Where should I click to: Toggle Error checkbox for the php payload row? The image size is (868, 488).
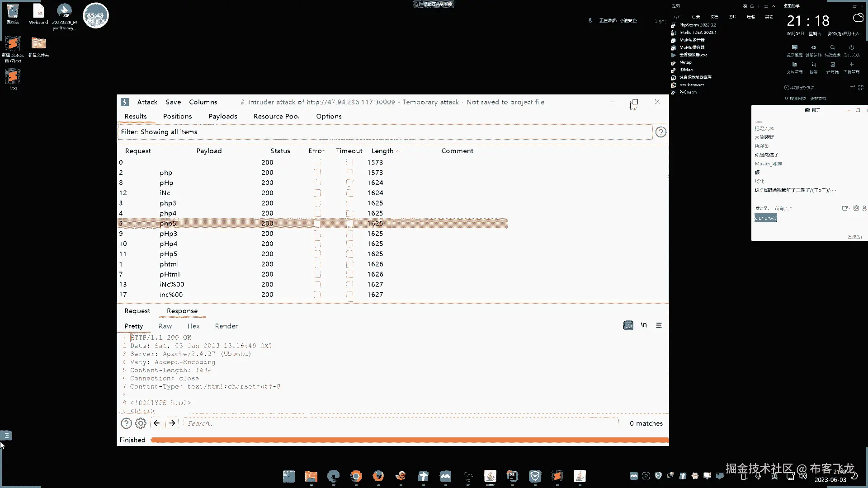[x=317, y=173]
